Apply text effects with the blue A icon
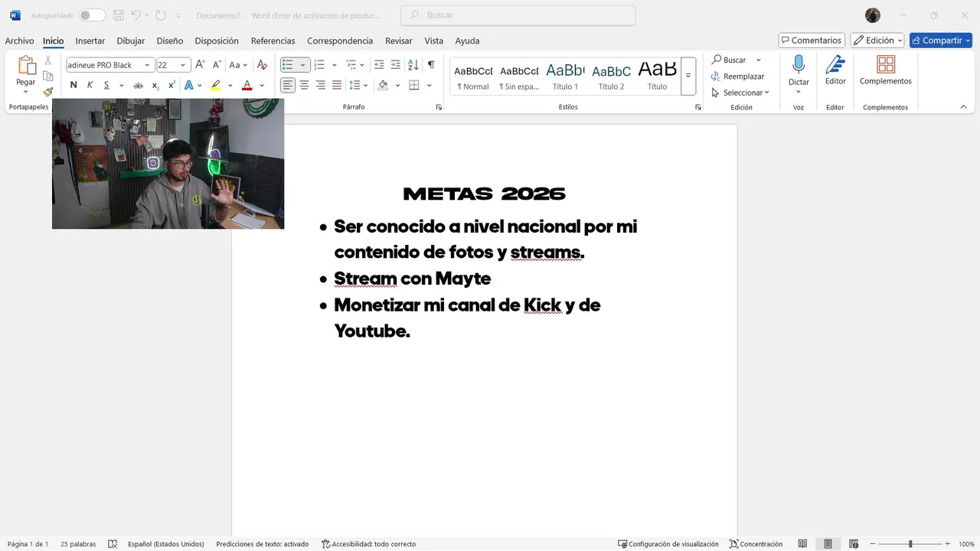 pyautogui.click(x=188, y=85)
